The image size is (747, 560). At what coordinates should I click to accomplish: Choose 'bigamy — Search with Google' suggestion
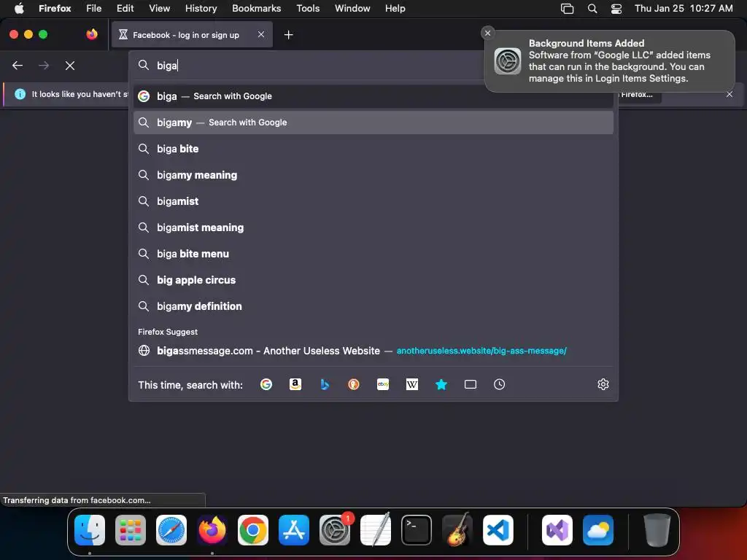click(373, 122)
